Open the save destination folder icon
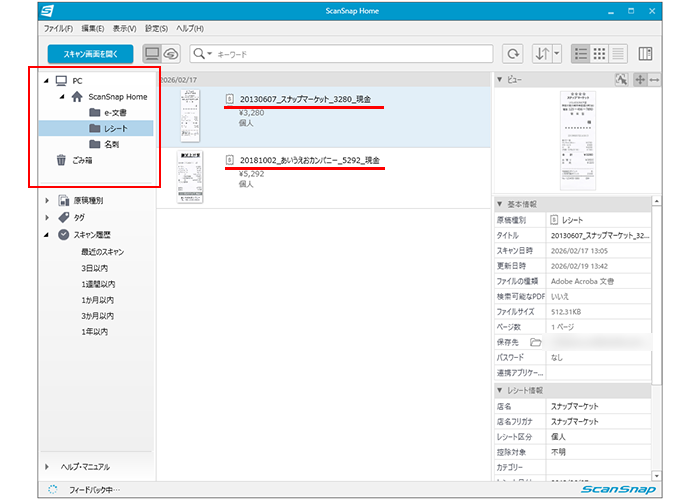Image resolution: width=700 pixels, height=500 pixels. click(x=536, y=341)
